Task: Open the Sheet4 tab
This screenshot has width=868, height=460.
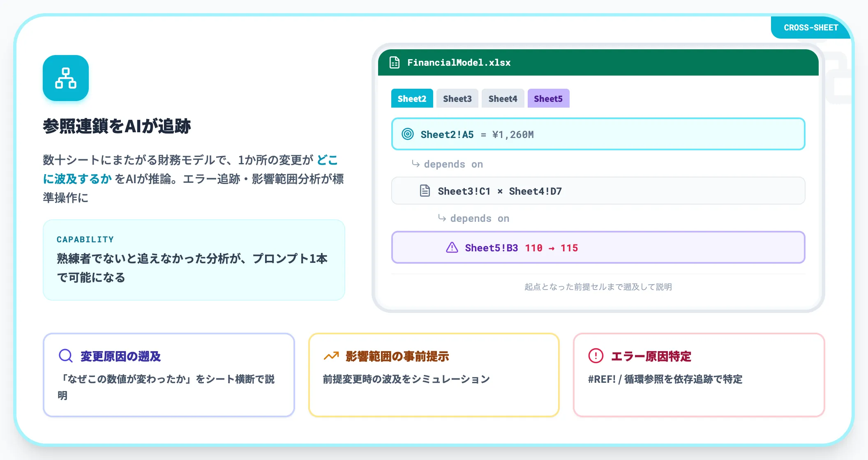Action: click(x=503, y=99)
